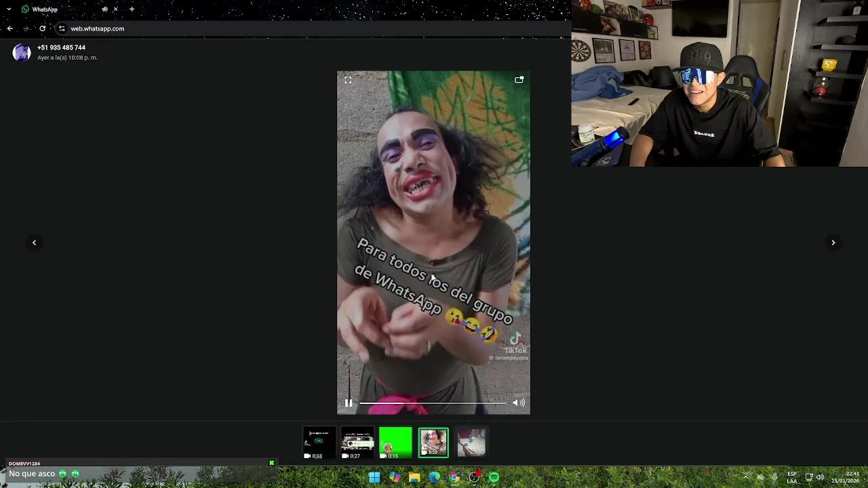Open the tab search dropdown arrow
The image size is (868, 488).
click(x=9, y=9)
